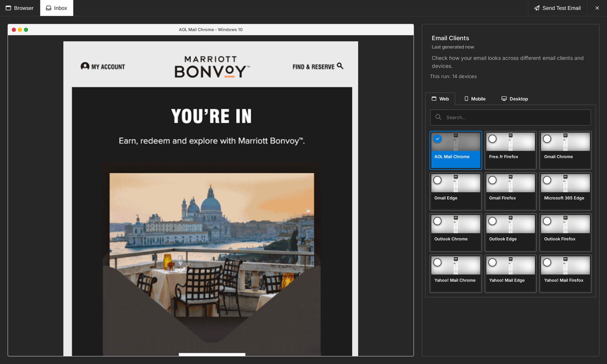Select the Yahoo! Mail Firefox radio circle
This screenshot has height=364, width=607.
click(547, 262)
